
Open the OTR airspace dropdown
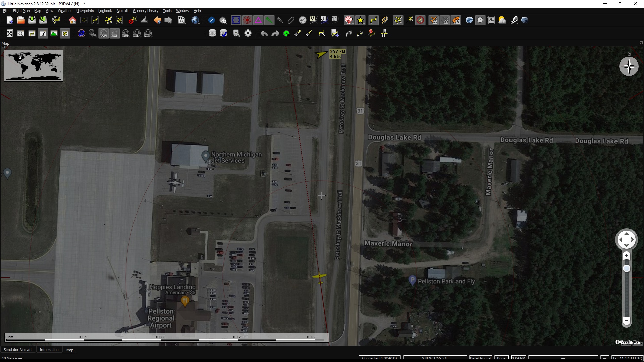[137, 34]
